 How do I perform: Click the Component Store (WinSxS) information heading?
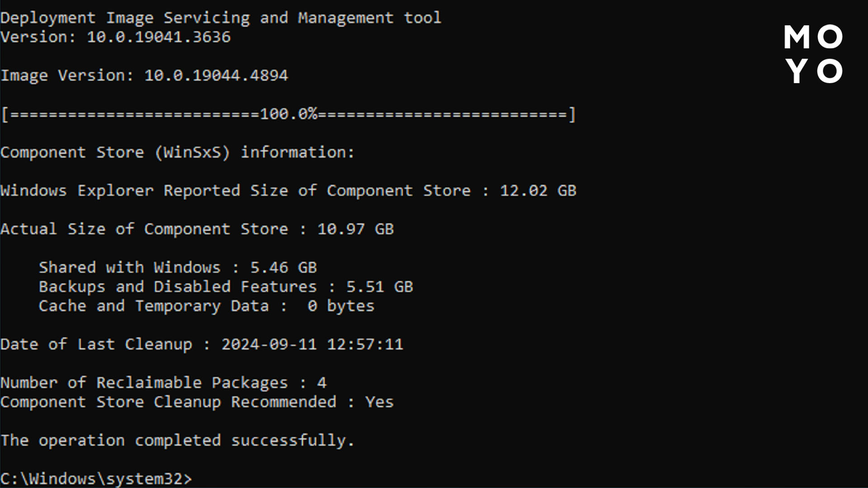point(177,152)
